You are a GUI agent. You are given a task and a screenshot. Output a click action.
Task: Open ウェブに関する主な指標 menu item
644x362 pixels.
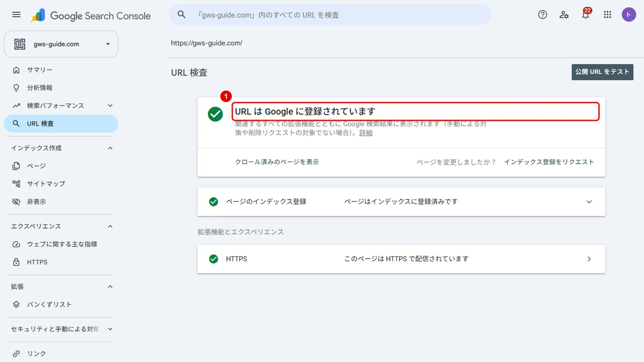pyautogui.click(x=61, y=244)
